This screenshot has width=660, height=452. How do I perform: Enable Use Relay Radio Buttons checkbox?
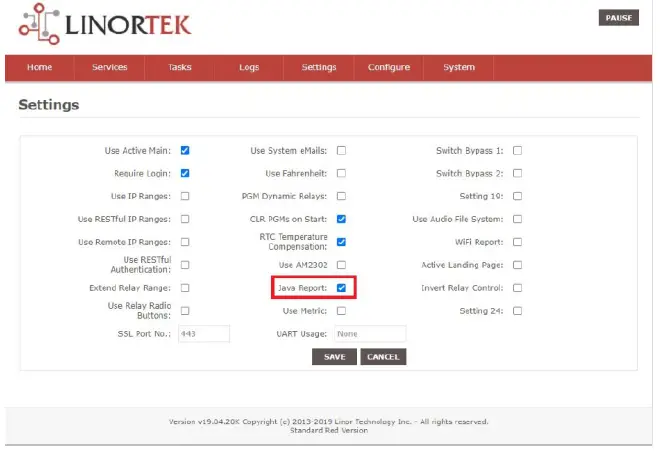tap(185, 311)
